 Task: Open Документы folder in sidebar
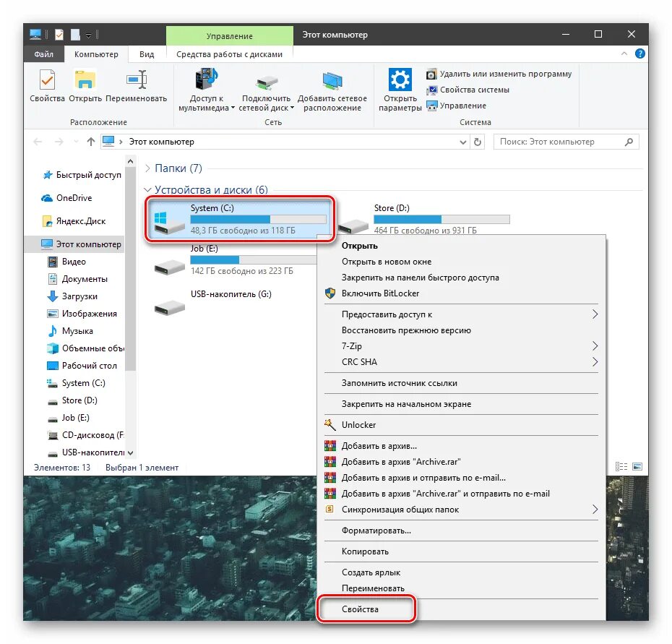tap(77, 279)
